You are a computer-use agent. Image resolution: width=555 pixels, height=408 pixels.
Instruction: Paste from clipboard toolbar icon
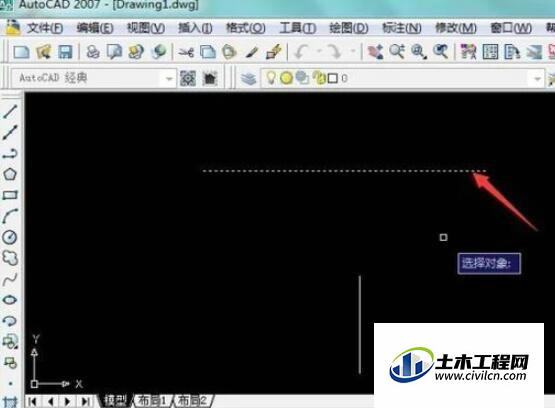click(x=229, y=52)
